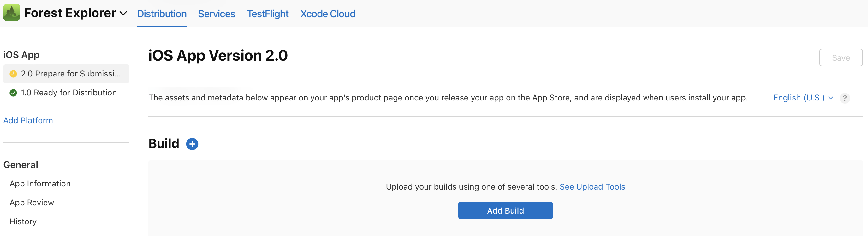Switch to the Distribution tab
Screen dimensions: 868x236
[x=161, y=14]
